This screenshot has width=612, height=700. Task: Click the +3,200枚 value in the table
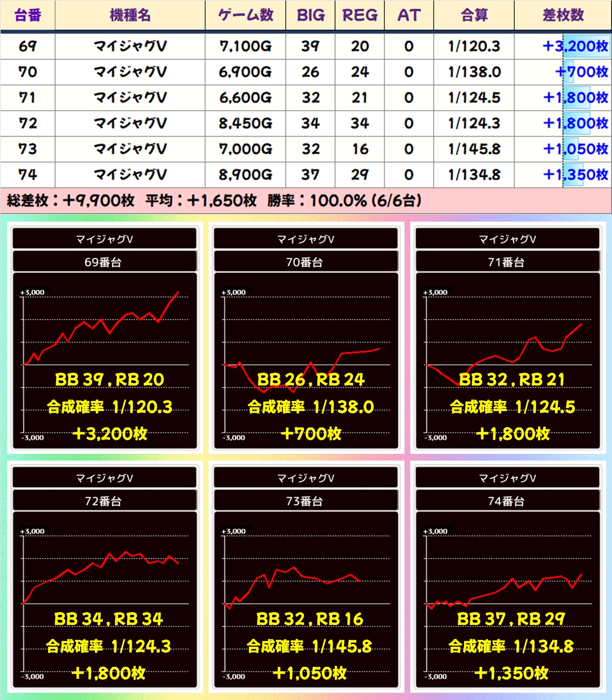coord(575,46)
